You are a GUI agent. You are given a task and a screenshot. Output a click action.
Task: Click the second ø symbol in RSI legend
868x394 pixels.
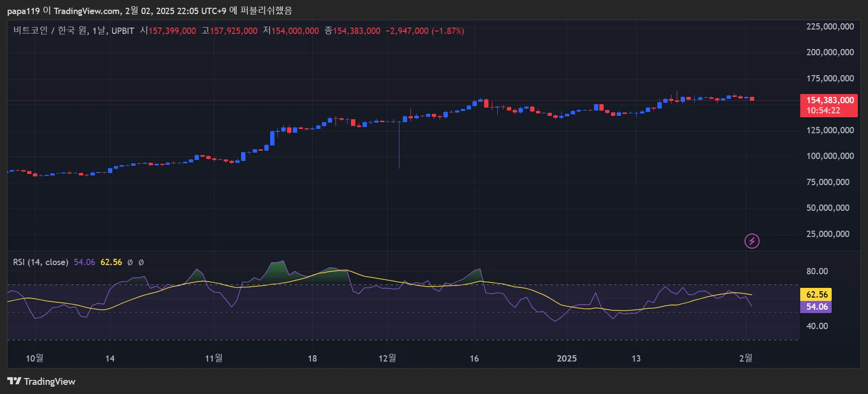click(x=141, y=262)
